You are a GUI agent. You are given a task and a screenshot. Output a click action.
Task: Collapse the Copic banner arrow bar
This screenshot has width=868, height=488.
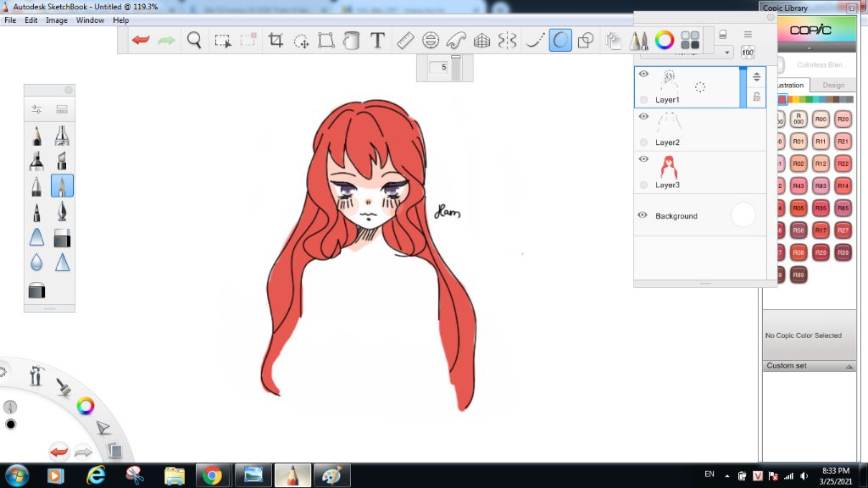click(810, 48)
